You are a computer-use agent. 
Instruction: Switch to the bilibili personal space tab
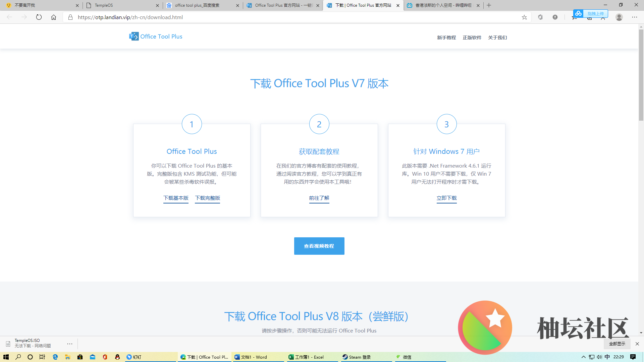coord(443,5)
